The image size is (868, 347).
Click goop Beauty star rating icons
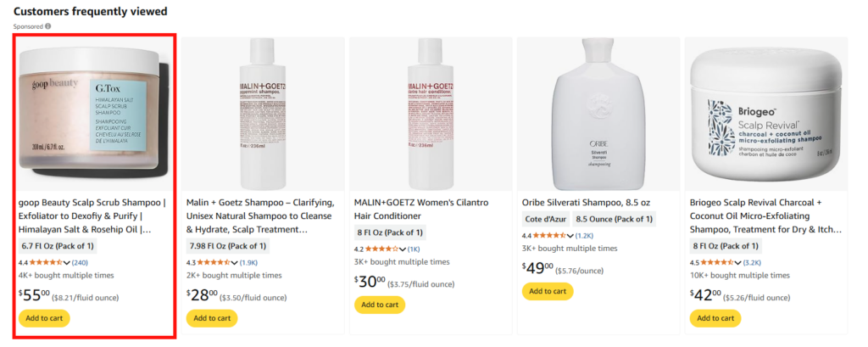tap(46, 263)
